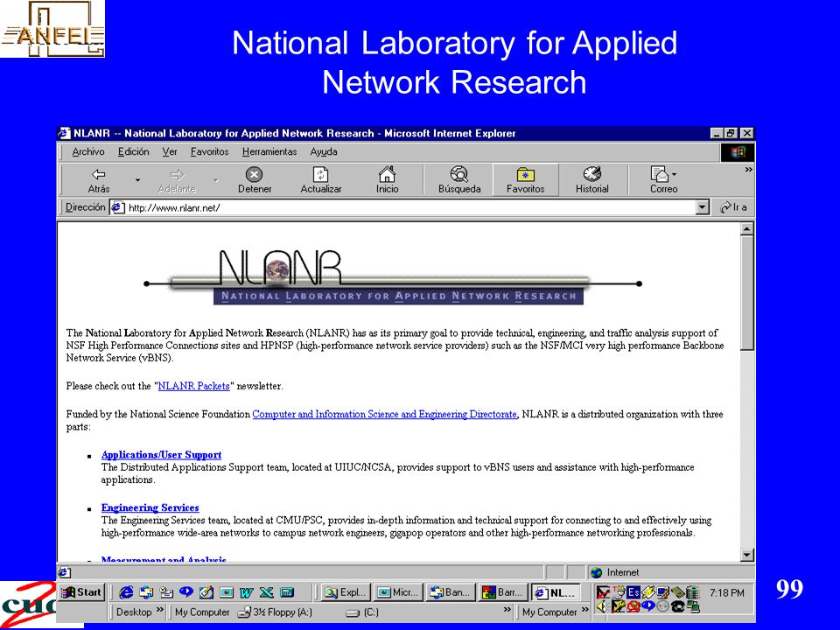Open the Applications/User Support link

(161, 455)
